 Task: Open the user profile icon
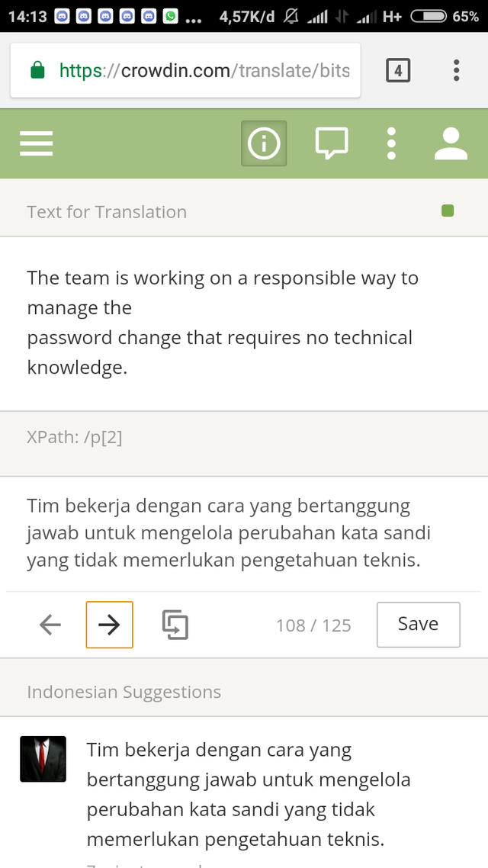click(451, 143)
